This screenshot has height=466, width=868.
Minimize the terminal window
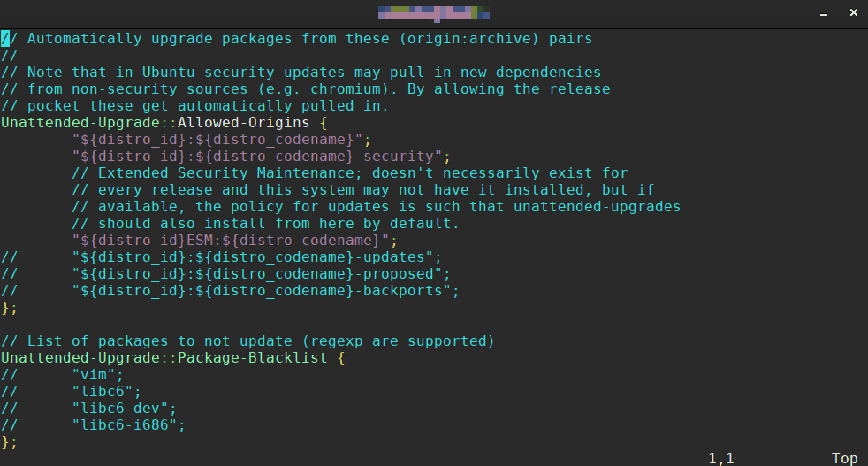pos(793,12)
